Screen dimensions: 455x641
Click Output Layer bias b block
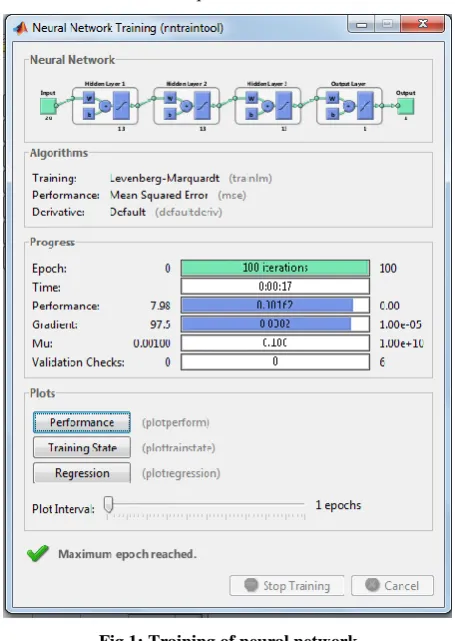(x=333, y=114)
